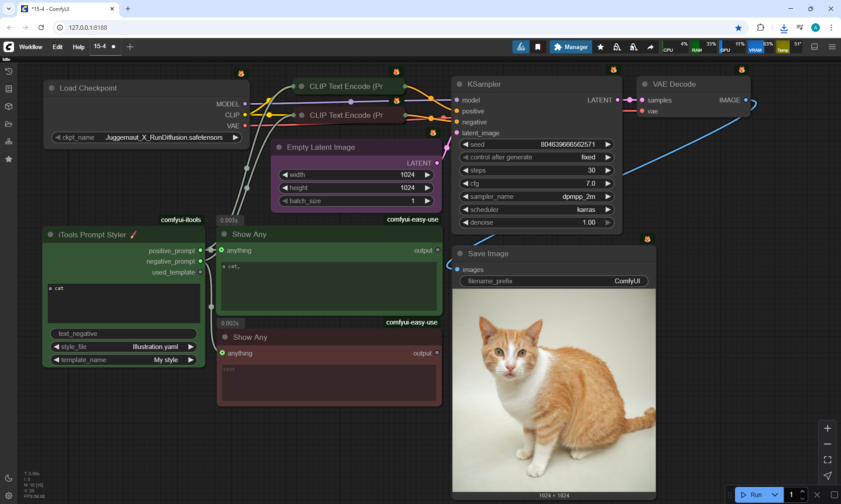
Task: Open the Edit menu
Action: click(57, 47)
